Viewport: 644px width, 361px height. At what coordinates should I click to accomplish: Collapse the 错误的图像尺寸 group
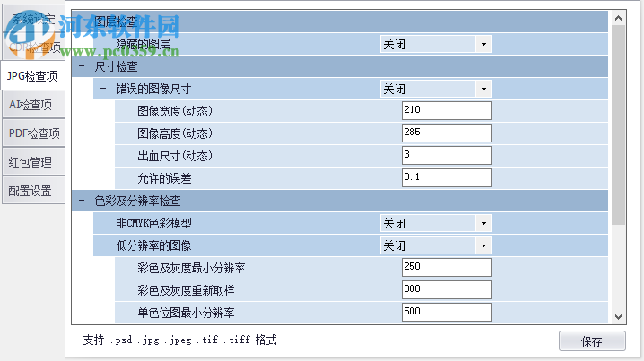tap(103, 89)
